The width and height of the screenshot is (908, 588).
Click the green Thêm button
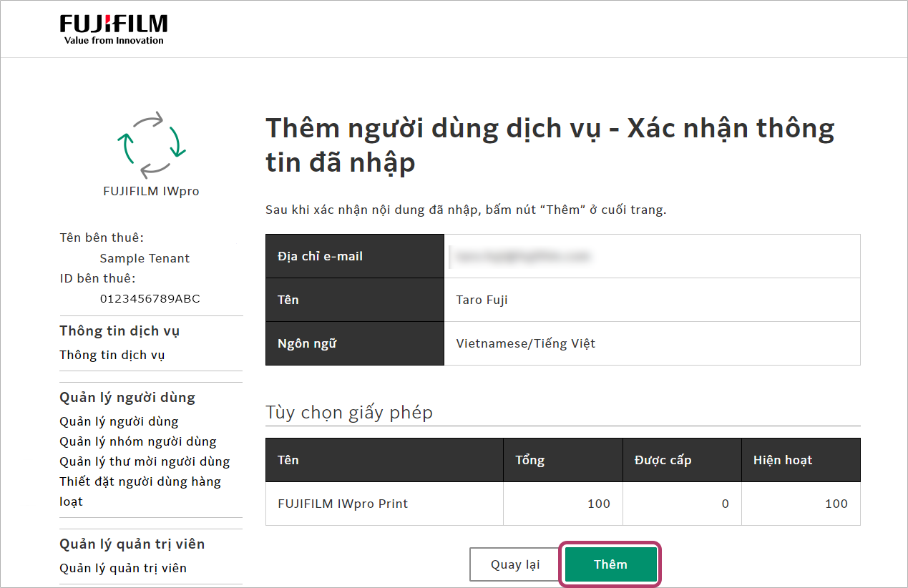[x=610, y=564]
